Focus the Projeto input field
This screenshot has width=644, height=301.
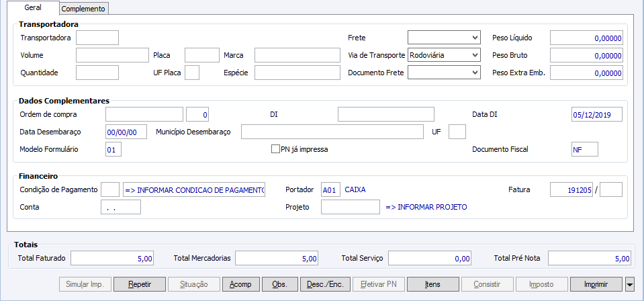tap(350, 207)
